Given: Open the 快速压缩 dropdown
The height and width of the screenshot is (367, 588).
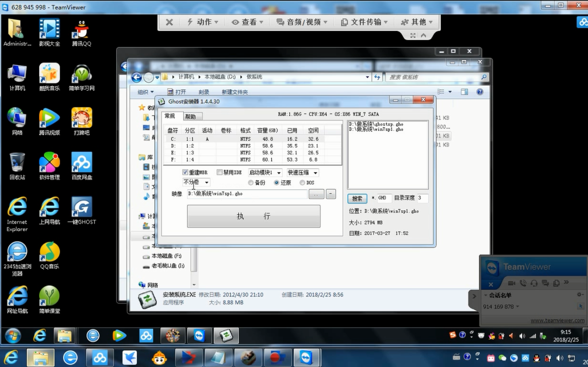Looking at the screenshot, I should click(302, 173).
